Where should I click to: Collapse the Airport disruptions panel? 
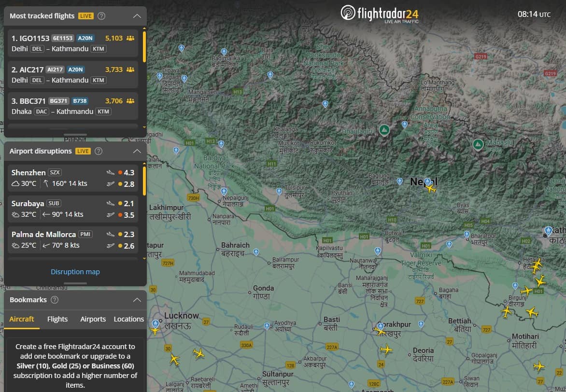[x=137, y=151]
